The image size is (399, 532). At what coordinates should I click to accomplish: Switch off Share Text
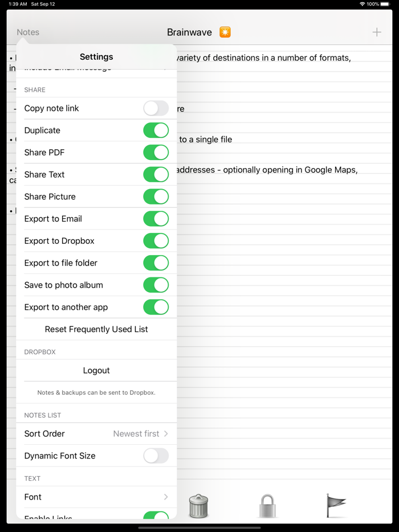coord(156,174)
